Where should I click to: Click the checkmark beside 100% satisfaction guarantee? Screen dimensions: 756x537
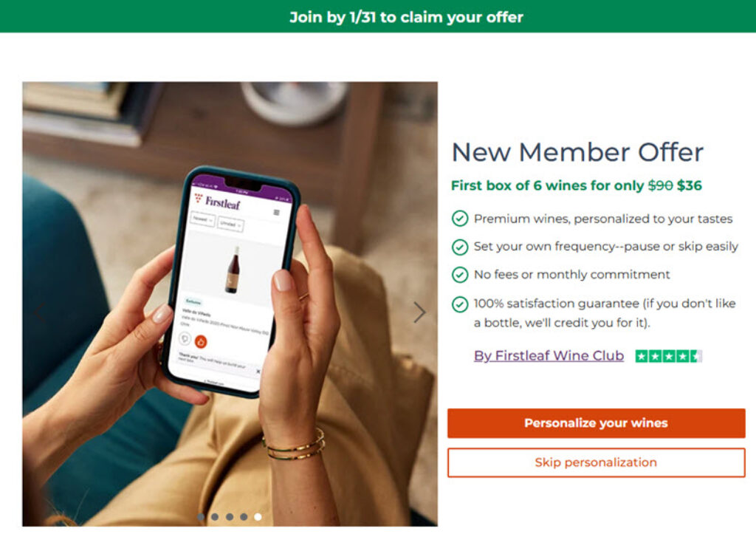click(x=460, y=304)
